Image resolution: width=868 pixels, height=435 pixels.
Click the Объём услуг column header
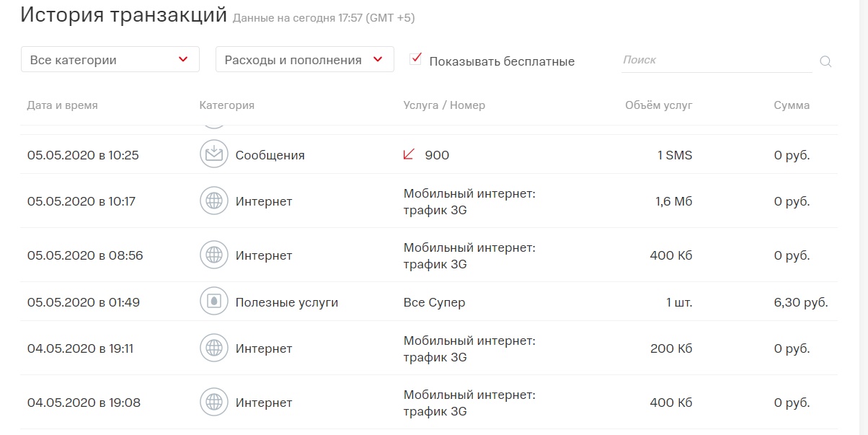coord(658,105)
